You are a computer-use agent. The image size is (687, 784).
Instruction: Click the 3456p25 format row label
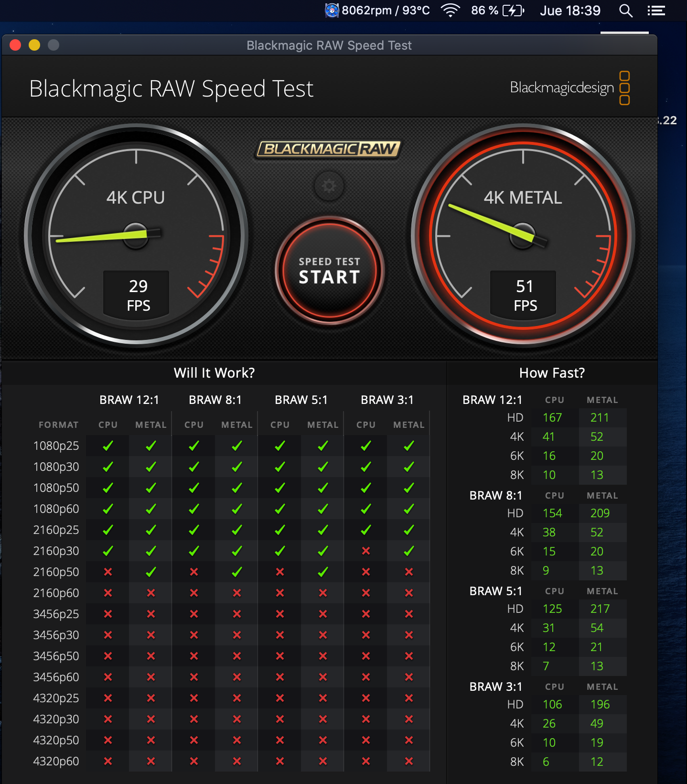[56, 614]
